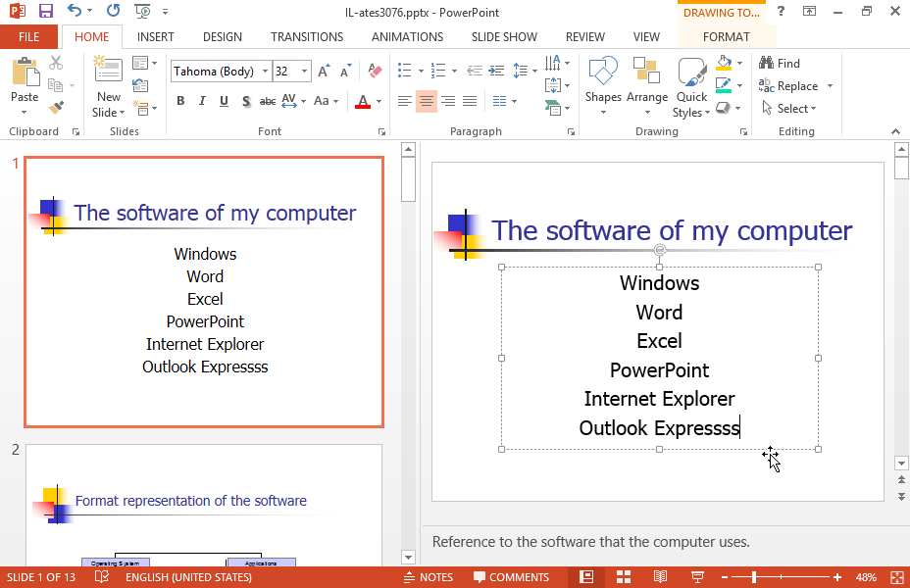Center the paragraph text
910x588 pixels.
click(426, 102)
